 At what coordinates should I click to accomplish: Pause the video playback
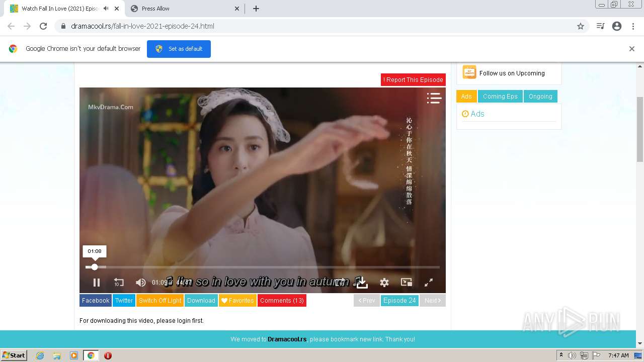97,283
